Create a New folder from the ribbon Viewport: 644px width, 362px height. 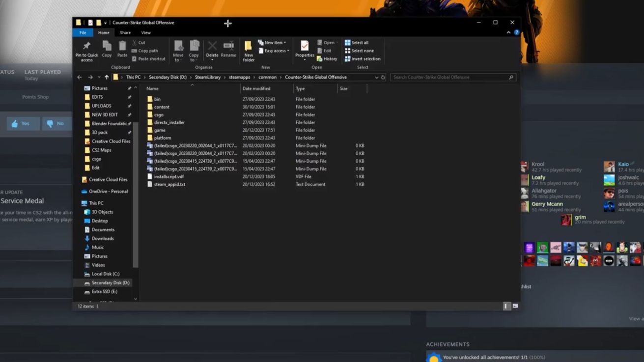click(249, 51)
